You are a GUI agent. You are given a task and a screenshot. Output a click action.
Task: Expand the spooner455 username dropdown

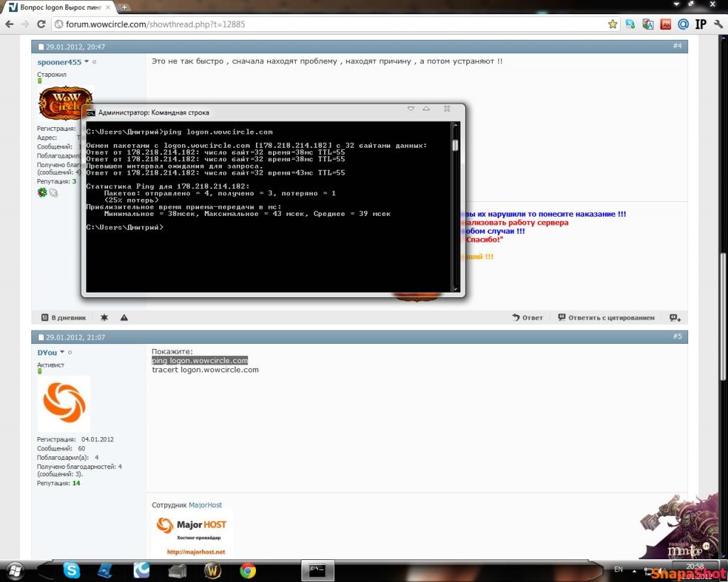[x=87, y=62]
